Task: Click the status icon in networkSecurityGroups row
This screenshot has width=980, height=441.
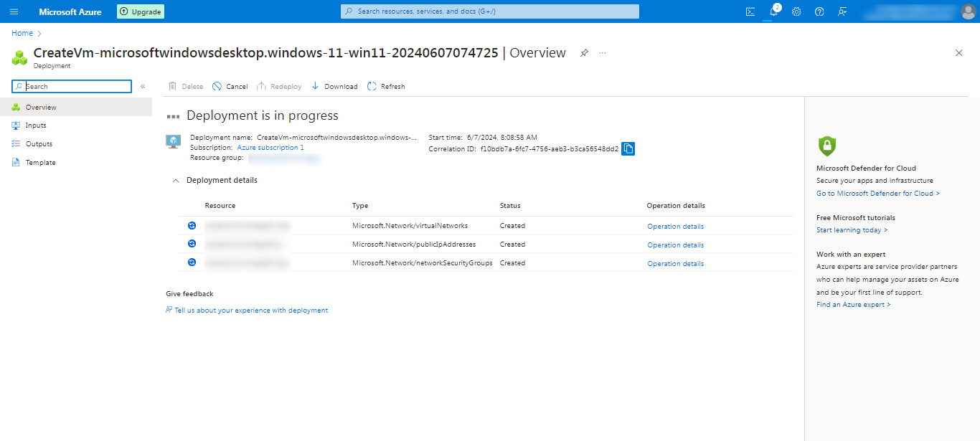Action: pyautogui.click(x=192, y=262)
